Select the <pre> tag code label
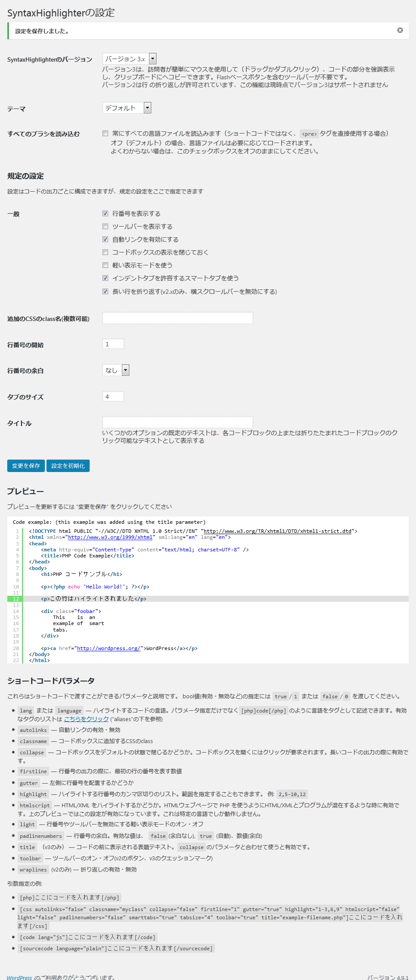The image size is (416, 980). click(x=309, y=134)
